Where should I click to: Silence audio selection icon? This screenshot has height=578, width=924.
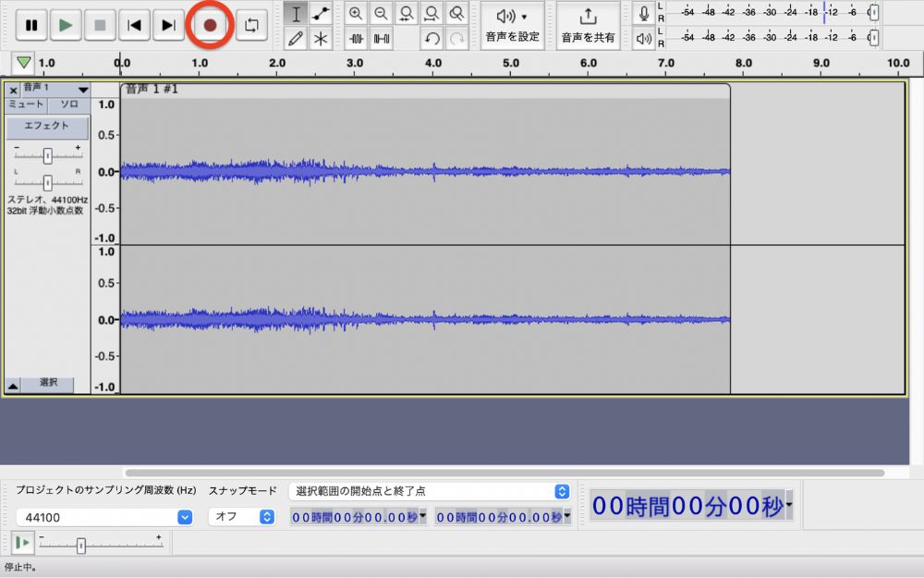pos(382,39)
